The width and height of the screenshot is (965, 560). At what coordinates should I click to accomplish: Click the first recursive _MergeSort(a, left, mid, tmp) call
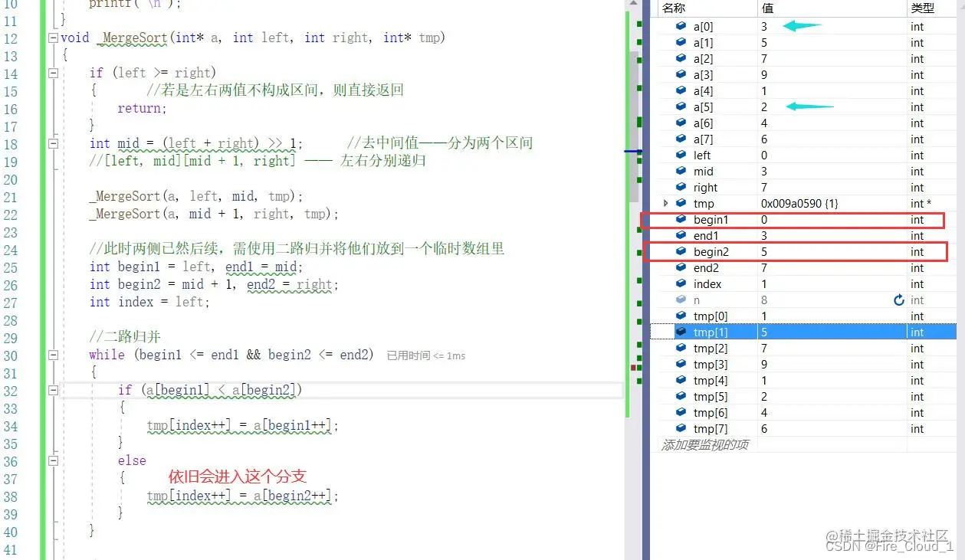coord(196,196)
